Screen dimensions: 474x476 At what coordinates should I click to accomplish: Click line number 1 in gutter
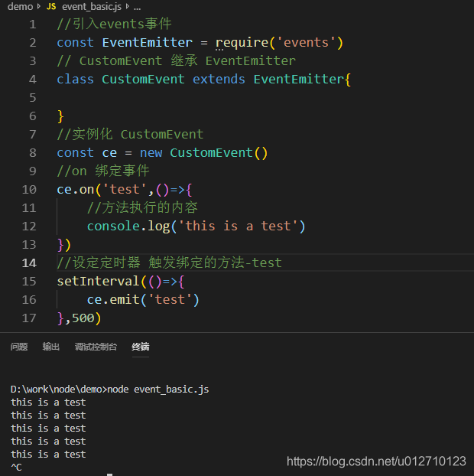click(33, 24)
